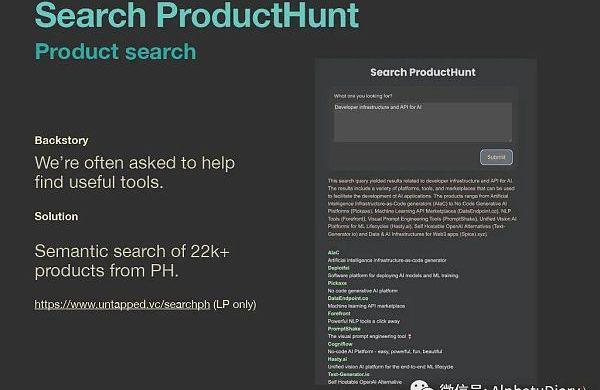Image resolution: width=600 pixels, height=390 pixels.
Task: Click the search results summary paragraph
Action: (422, 207)
